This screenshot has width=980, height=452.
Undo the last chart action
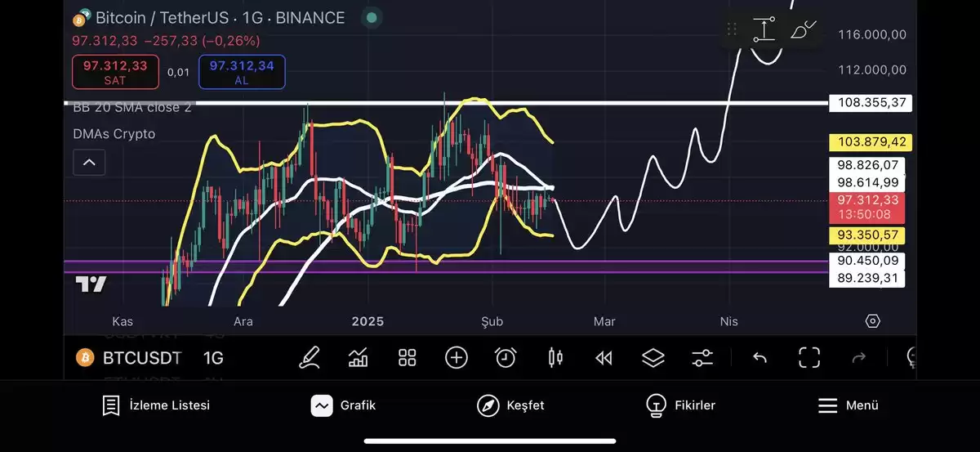point(759,357)
